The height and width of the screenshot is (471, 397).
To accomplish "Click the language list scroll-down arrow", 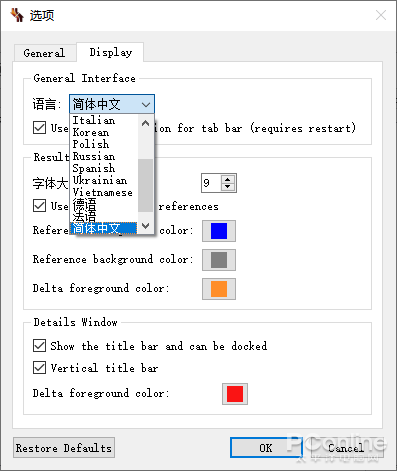I will click(x=145, y=225).
